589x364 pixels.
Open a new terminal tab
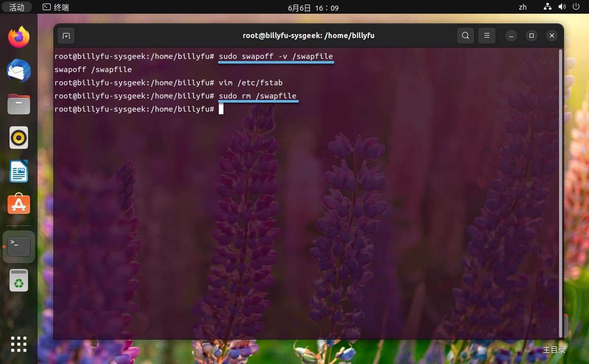click(66, 36)
